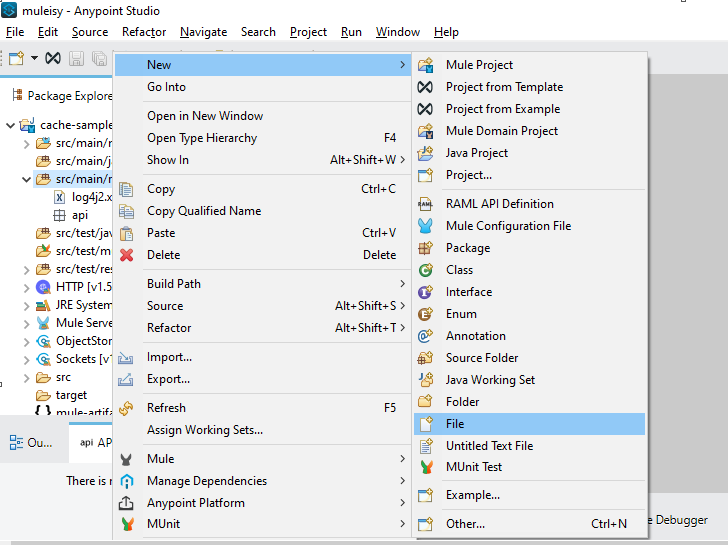This screenshot has width=728, height=545.
Task: Open the Navigate menu
Action: [x=203, y=32]
